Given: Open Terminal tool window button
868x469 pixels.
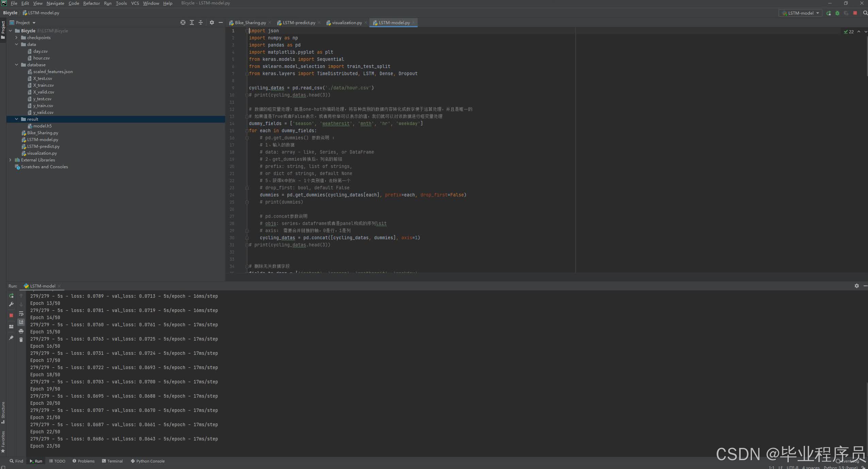Looking at the screenshot, I should click(x=112, y=461).
